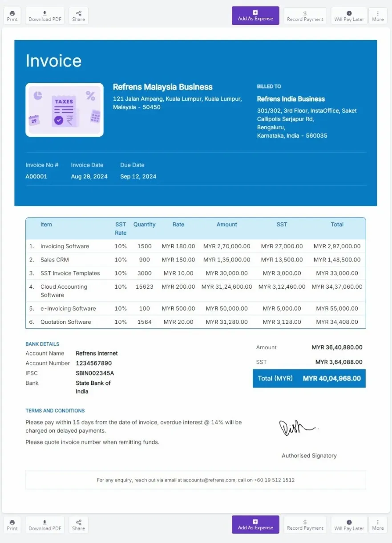Download the invoice PDF from top toolbar
The image size is (392, 543).
click(x=45, y=16)
